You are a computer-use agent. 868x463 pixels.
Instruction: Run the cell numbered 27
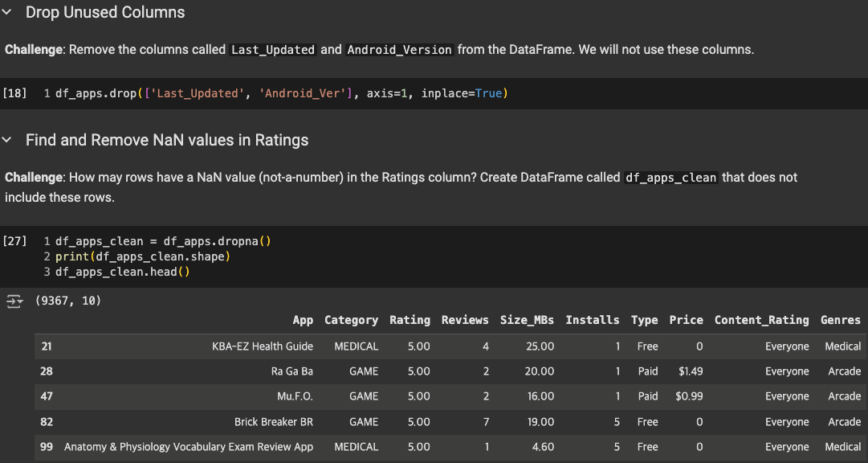(x=15, y=241)
